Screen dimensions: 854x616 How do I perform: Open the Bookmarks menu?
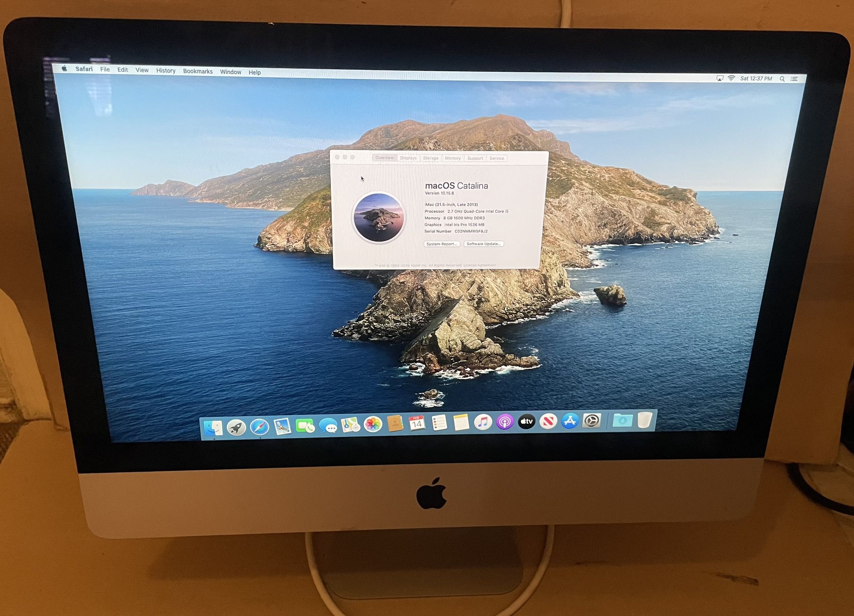[x=198, y=71]
